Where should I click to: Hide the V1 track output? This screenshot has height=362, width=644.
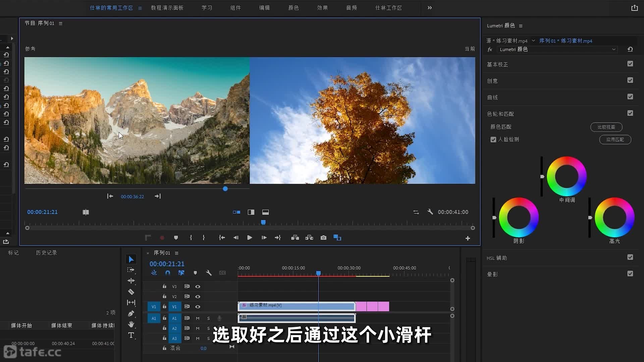click(x=198, y=307)
